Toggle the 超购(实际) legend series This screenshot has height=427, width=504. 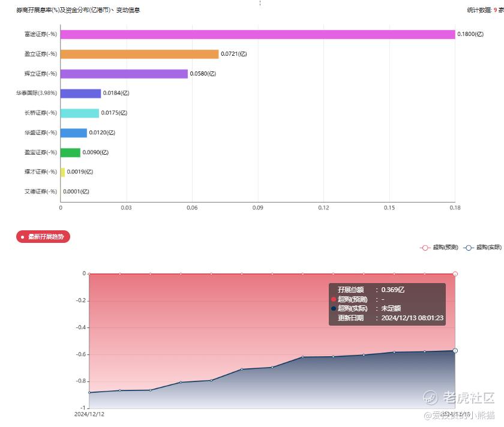pos(482,248)
